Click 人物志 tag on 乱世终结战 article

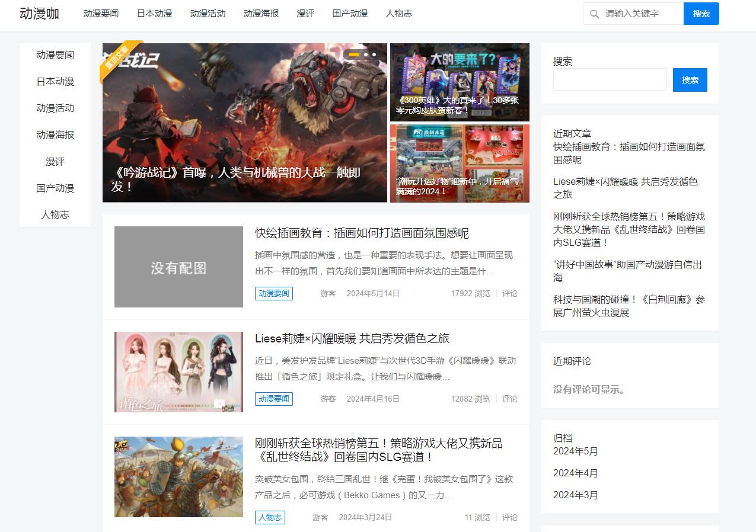point(270,517)
